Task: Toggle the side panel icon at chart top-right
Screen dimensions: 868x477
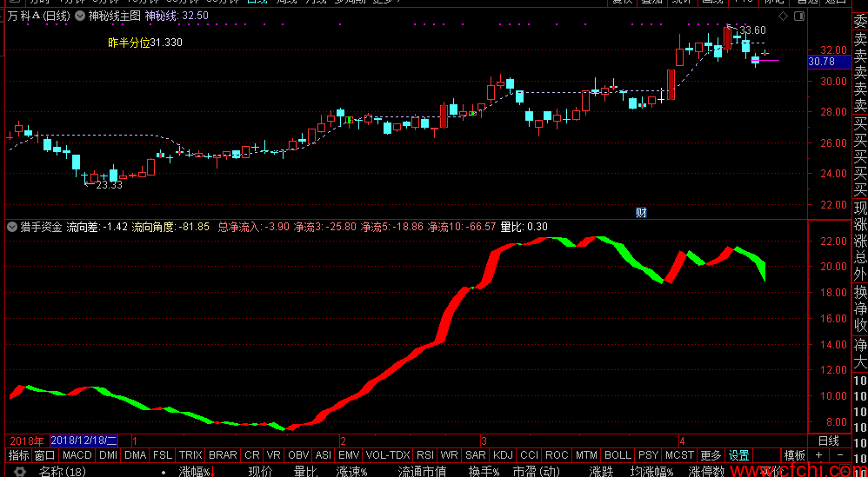Action: 800,17
